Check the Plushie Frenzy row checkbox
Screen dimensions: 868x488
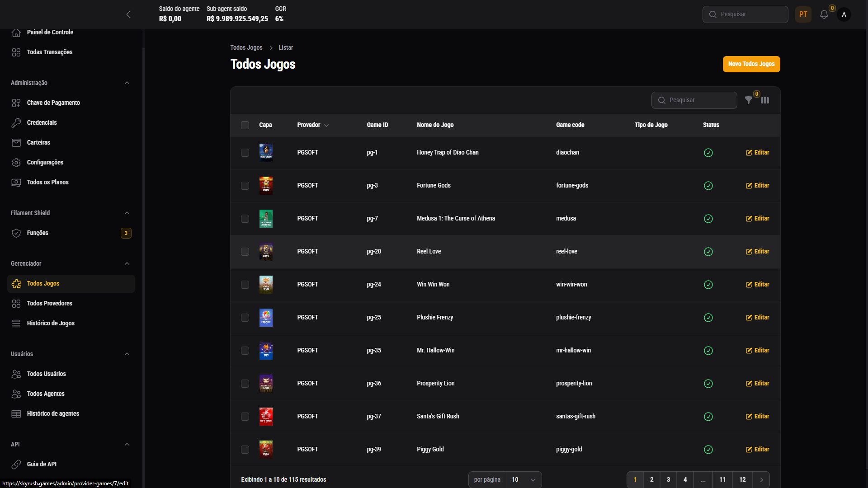point(245,318)
